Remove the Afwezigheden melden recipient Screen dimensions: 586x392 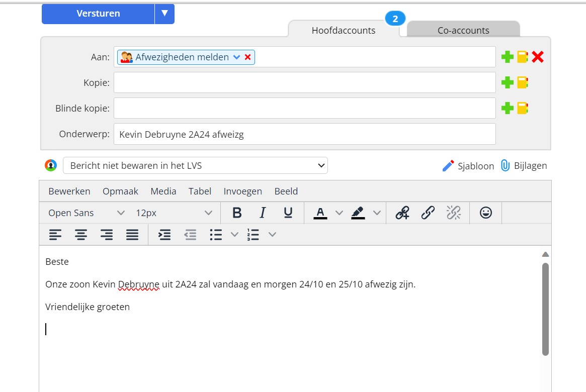click(247, 57)
